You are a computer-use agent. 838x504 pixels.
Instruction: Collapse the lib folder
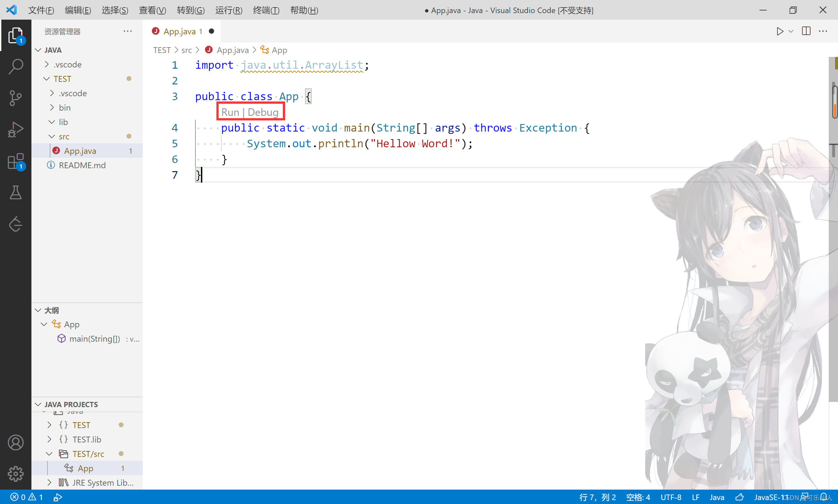coord(52,122)
